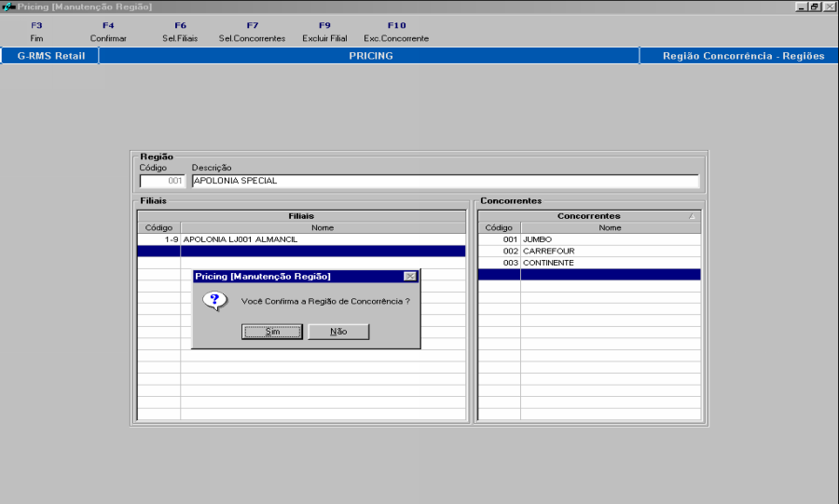Close the main Pricing window
This screenshot has width=839, height=504.
[830, 7]
